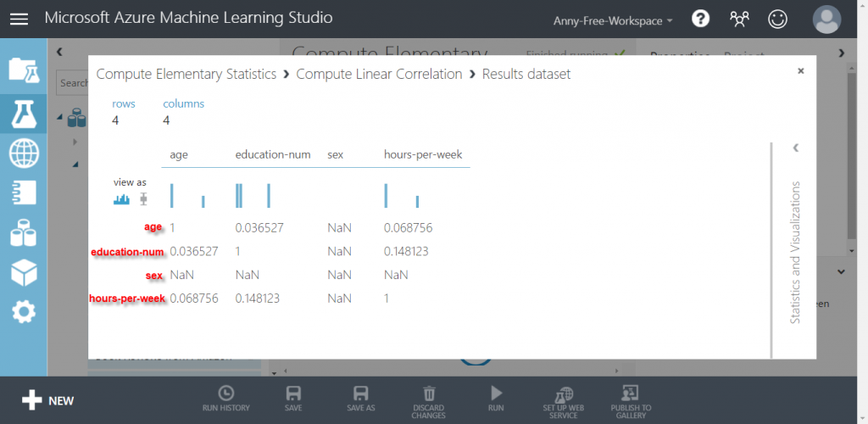Select the Experiments flask sidebar icon
The width and height of the screenshot is (868, 424).
pos(23,114)
